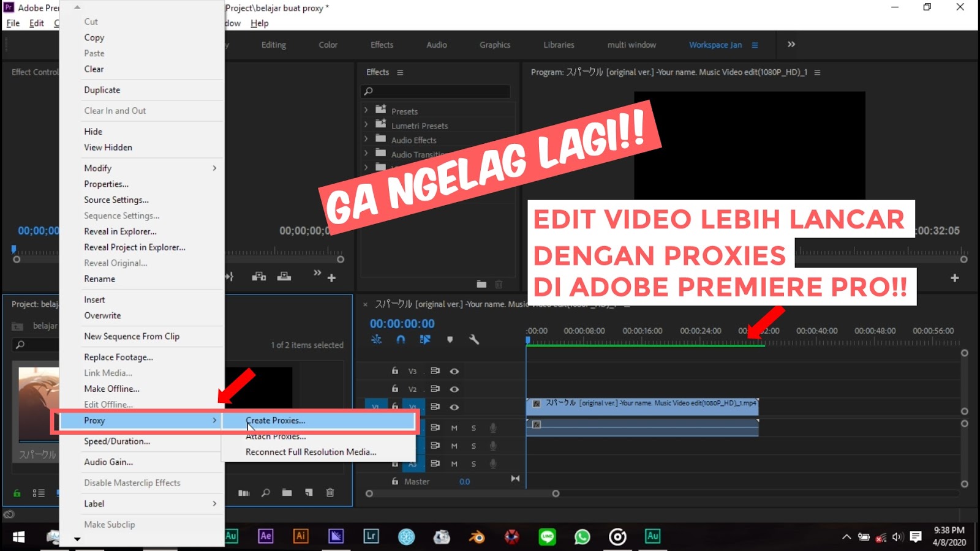The image size is (980, 551).
Task: Open After Effects from the taskbar
Action: coord(266,536)
